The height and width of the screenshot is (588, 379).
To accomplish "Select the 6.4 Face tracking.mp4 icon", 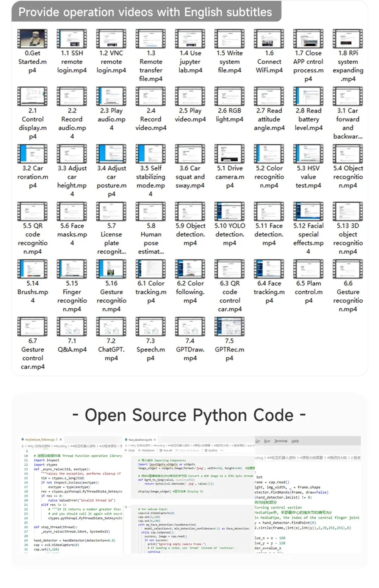I will pyautogui.click(x=269, y=269).
